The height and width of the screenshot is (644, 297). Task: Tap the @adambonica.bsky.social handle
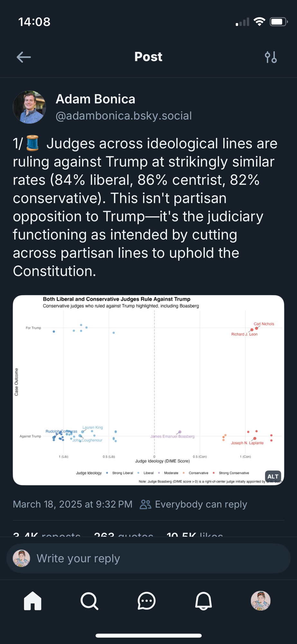tap(124, 116)
